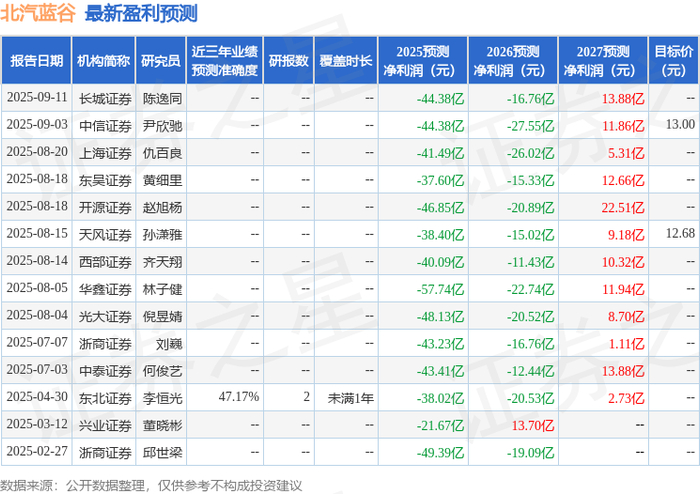This screenshot has height=494, width=700.
Task: Click the date 2025-08-05
Action: 37,288
